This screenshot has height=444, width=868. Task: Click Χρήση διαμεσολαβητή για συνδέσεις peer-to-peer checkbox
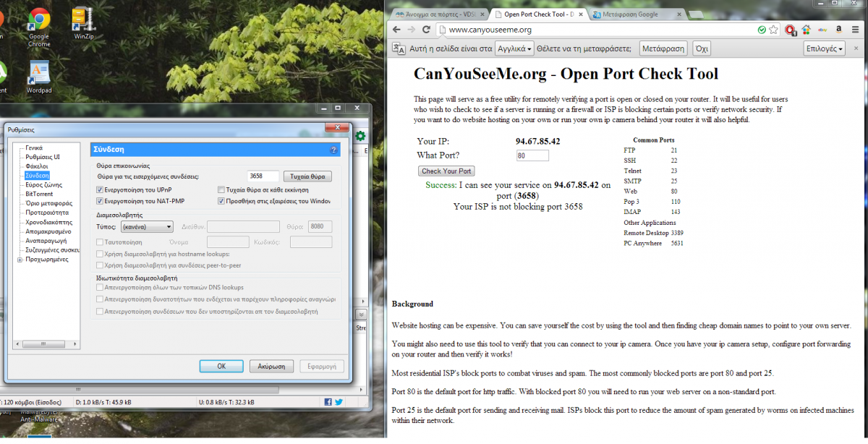pyautogui.click(x=100, y=266)
